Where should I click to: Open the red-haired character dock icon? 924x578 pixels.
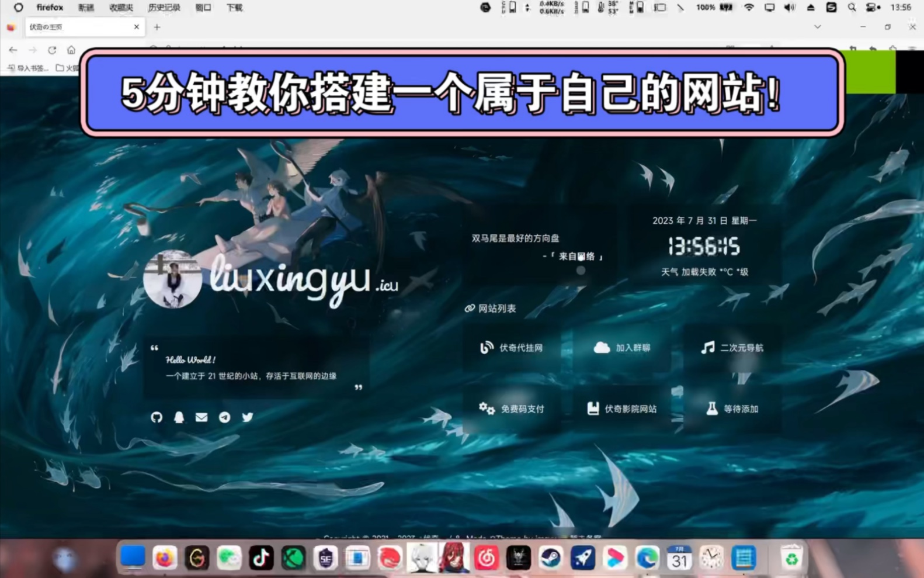(454, 557)
